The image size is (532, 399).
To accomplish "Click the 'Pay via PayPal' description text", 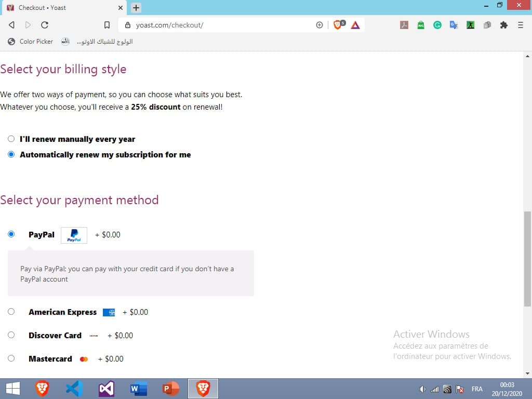I will coord(127,274).
